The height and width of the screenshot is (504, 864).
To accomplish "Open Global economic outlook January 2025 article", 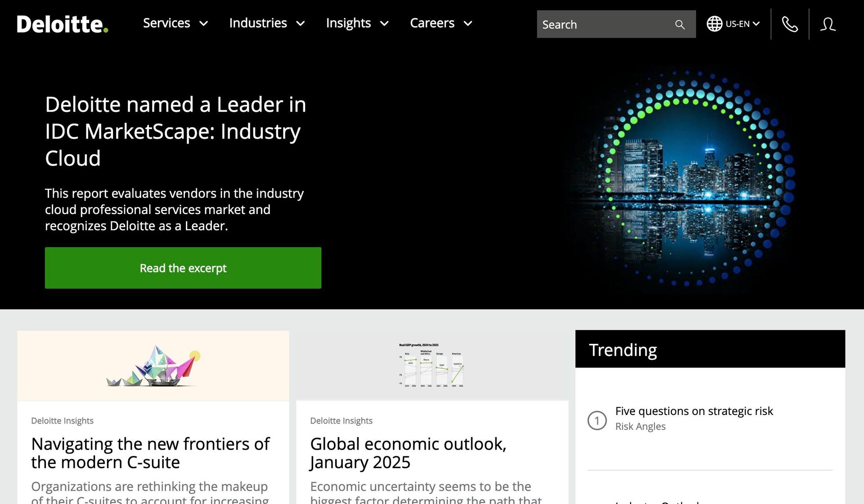I will [x=408, y=453].
